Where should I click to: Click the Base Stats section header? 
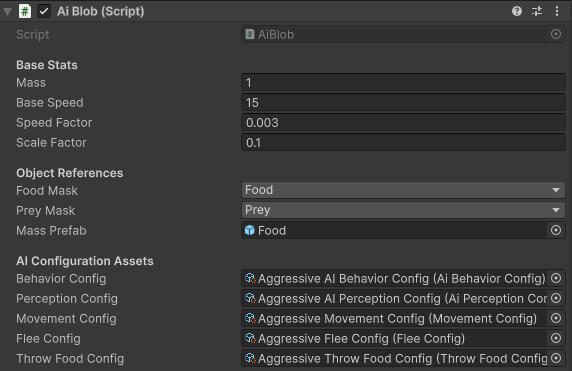tap(47, 65)
